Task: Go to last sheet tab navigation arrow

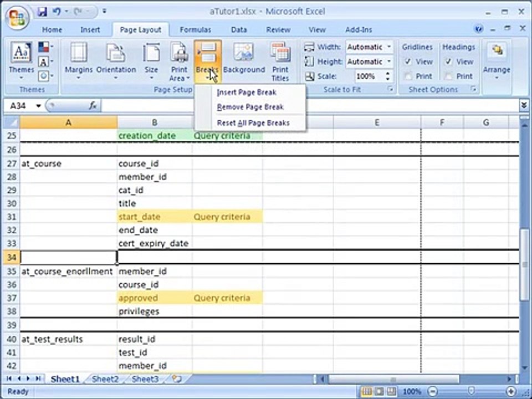Action: 38,378
